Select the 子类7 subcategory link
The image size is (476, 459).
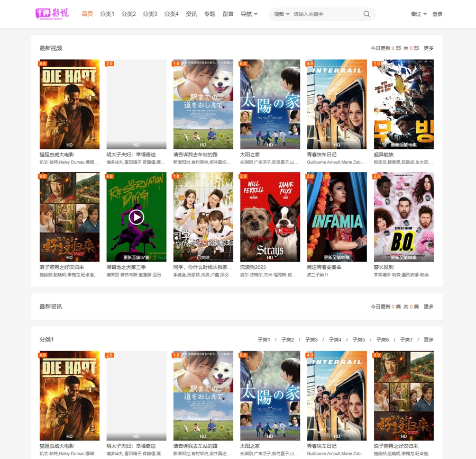tap(406, 339)
